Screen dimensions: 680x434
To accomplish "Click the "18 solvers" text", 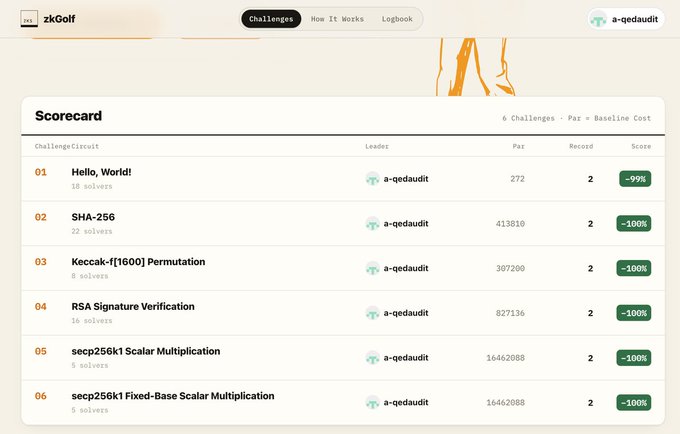I will tap(92, 186).
